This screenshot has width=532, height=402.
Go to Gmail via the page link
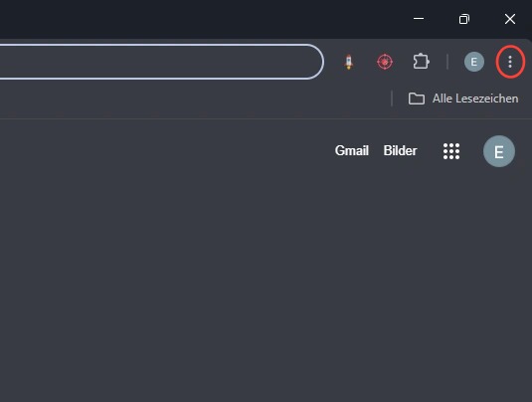tap(351, 151)
